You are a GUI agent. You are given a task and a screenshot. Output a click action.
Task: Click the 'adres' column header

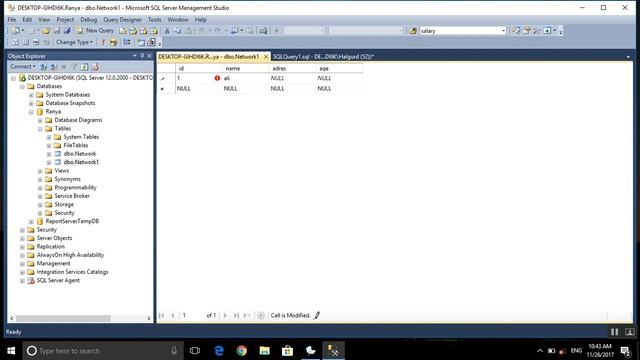[x=292, y=69]
